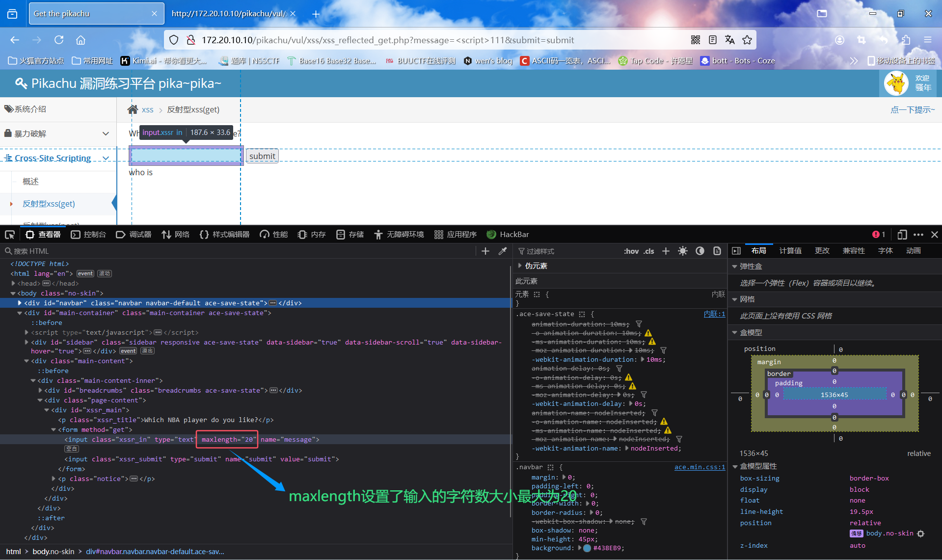Collapse the body no-skin node
942x560 pixels.
13,293
